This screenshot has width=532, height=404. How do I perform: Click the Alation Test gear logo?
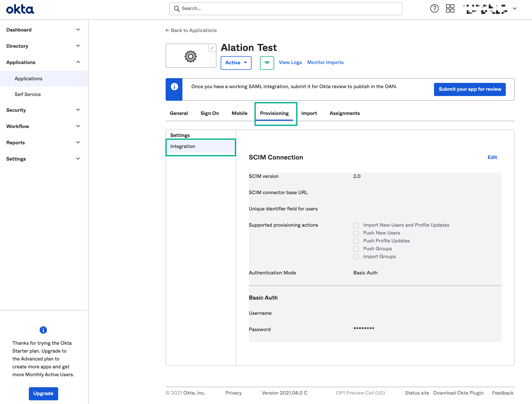pos(191,56)
